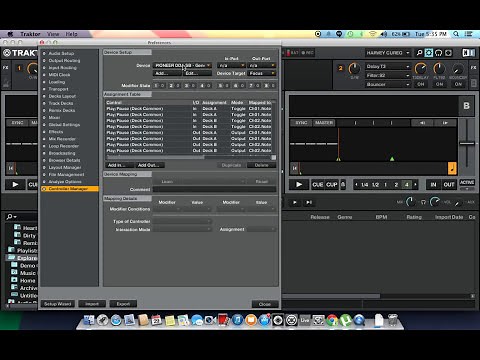Click the tempo bend down arrow on Deck B
The height and width of the screenshot is (360, 480).
422,123
